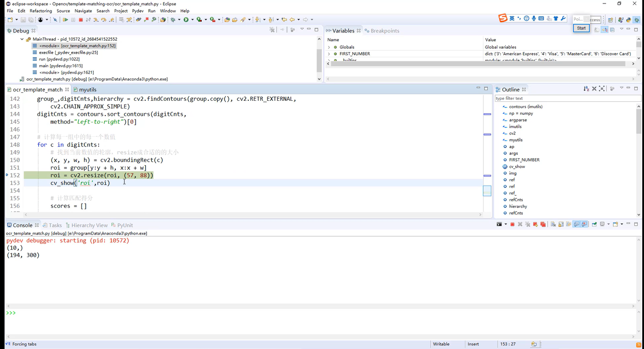Switch to the PyDev python perspective icon
The image size is (644, 349).
(x=629, y=20)
